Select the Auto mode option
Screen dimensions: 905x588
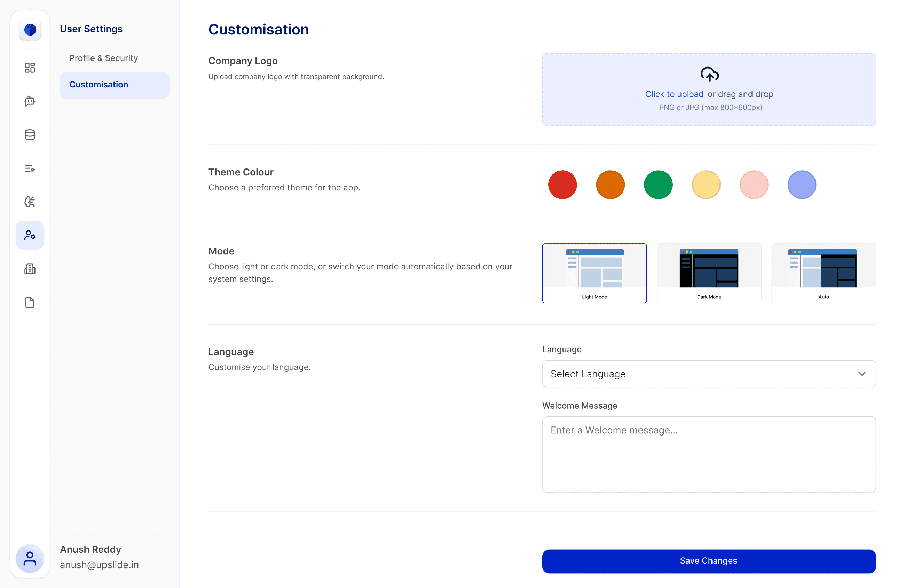click(823, 273)
